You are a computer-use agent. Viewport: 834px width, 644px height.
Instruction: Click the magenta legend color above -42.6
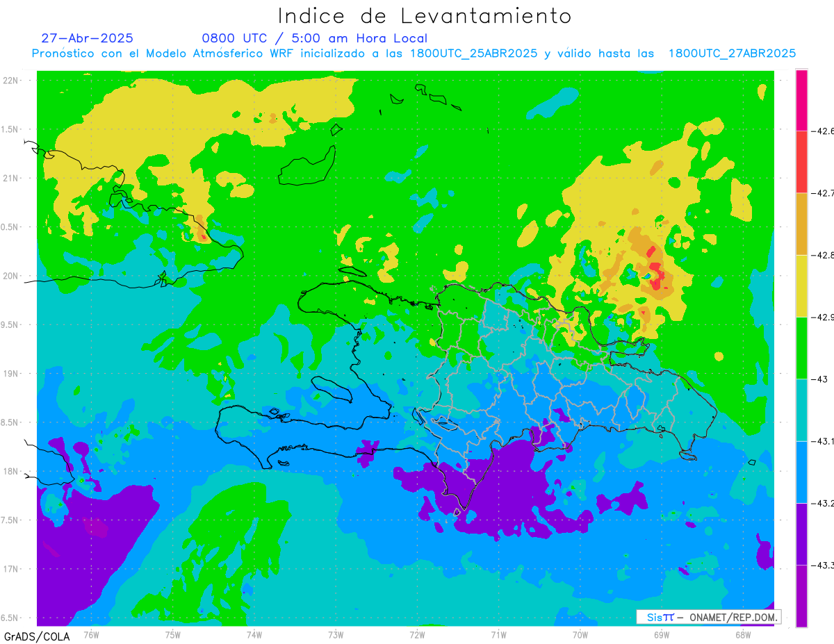click(x=801, y=100)
